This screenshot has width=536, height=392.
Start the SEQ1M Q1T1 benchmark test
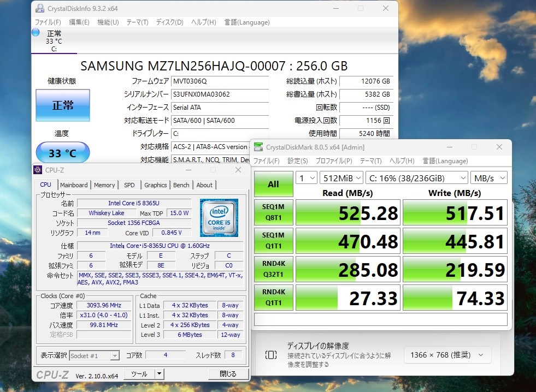(x=274, y=241)
